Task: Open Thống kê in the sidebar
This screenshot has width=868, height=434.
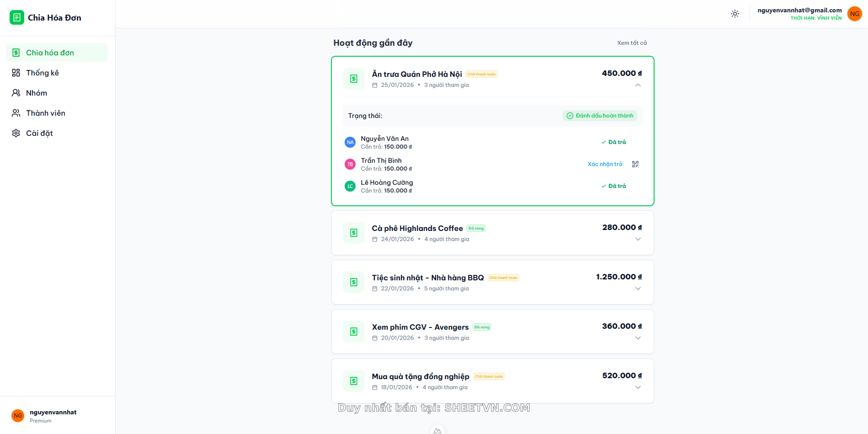Action: coord(42,73)
